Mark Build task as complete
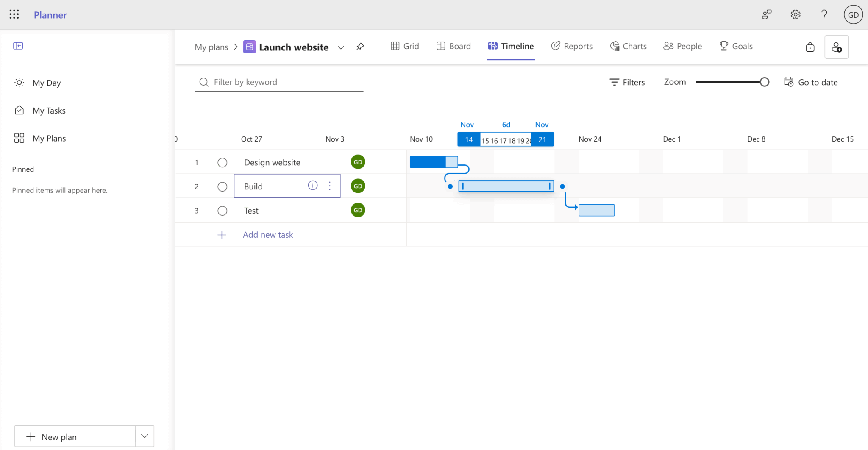Screen dimensions: 868x450 tap(223, 187)
